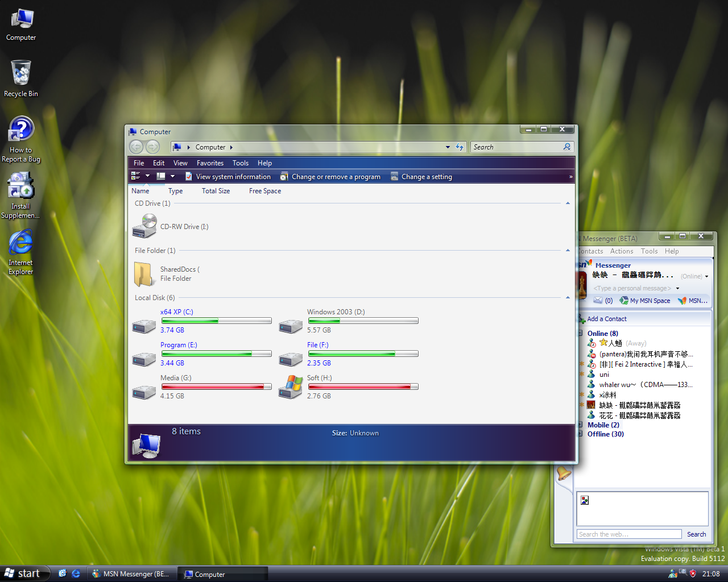Image resolution: width=728 pixels, height=582 pixels.
Task: Click Change or remove a program
Action: (x=330, y=177)
